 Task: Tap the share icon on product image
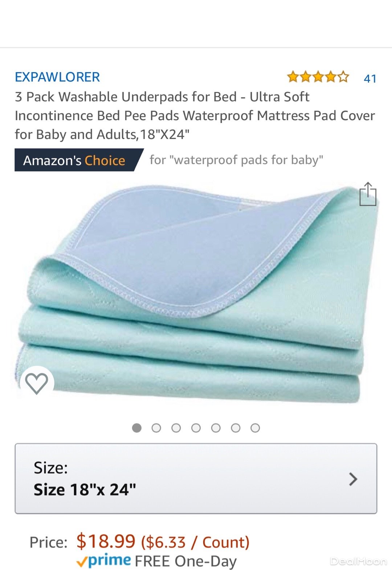[x=368, y=194]
